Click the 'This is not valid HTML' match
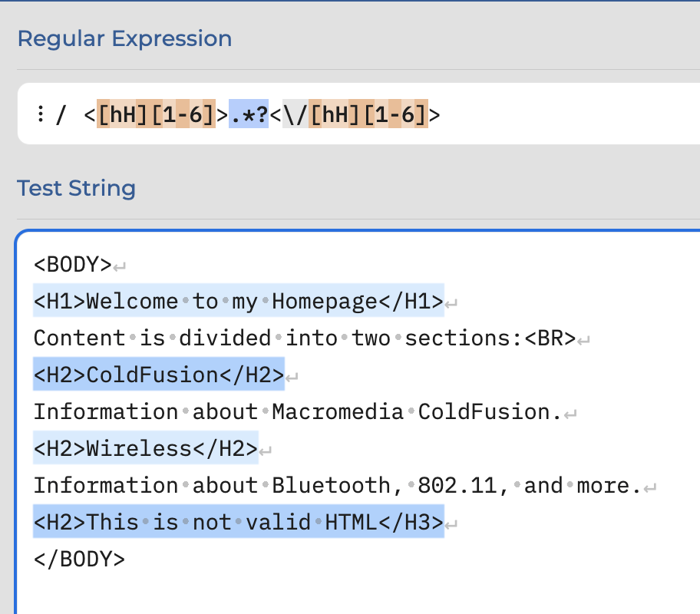Screen dimensions: 700x614 [x=239, y=522]
